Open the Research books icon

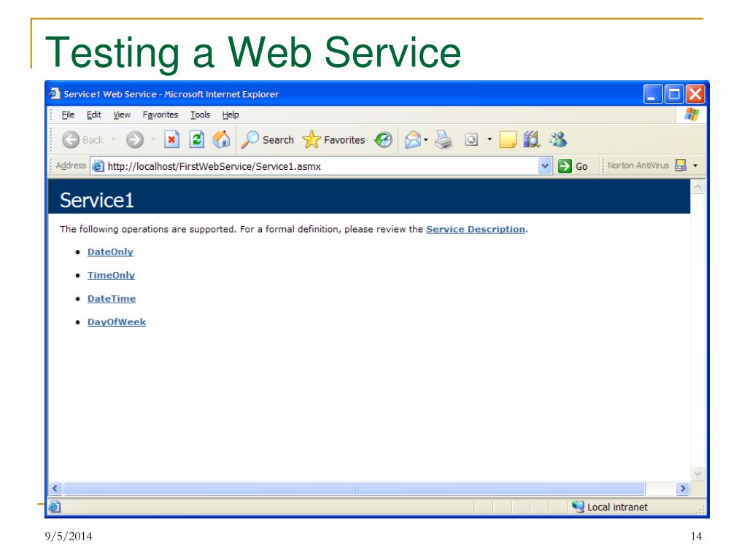531,140
